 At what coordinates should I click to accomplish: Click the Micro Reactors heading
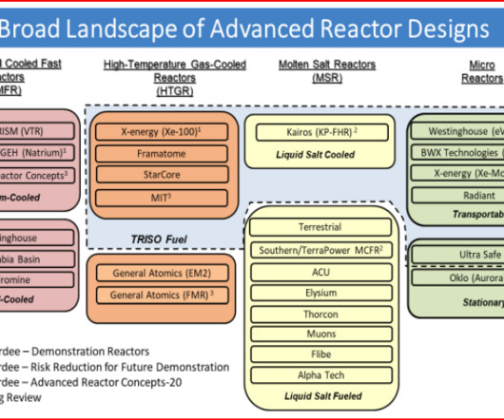[482, 71]
